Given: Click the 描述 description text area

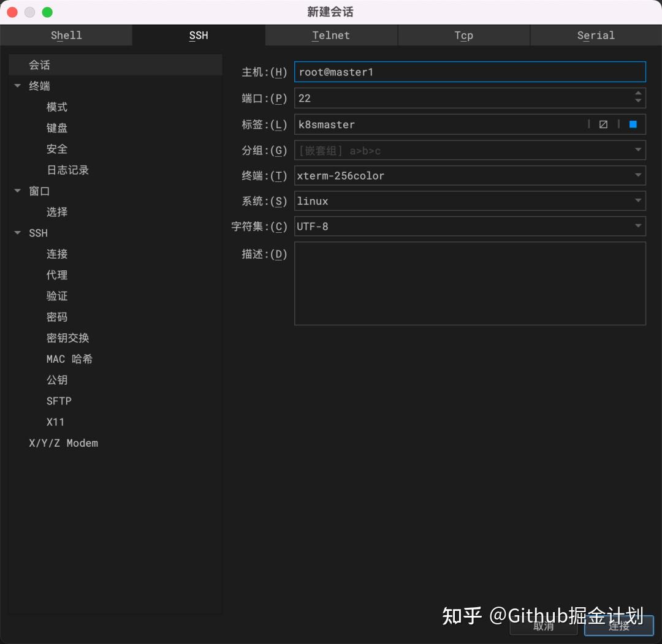Looking at the screenshot, I should coord(470,284).
